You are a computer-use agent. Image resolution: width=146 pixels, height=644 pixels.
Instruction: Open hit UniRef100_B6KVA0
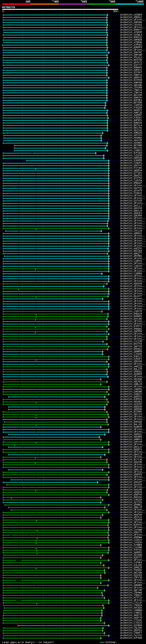pos(131,497)
